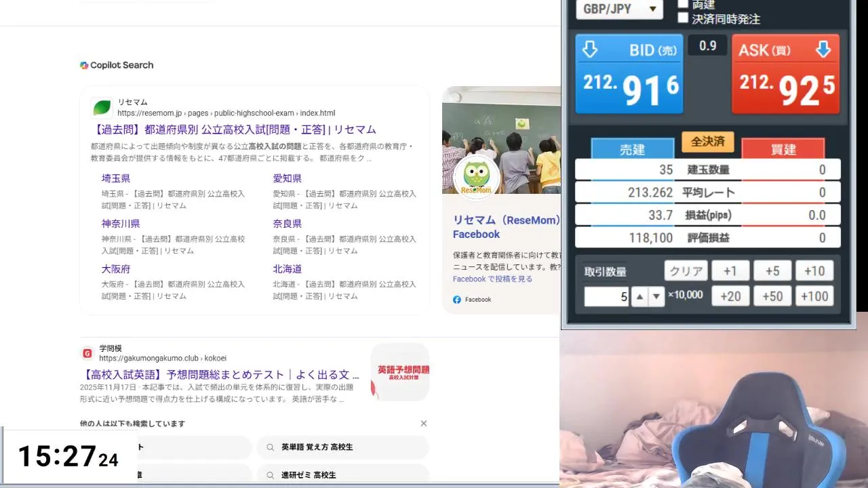The width and height of the screenshot is (868, 488).
Task: Buy at ASK 212.925
Action: [785, 74]
